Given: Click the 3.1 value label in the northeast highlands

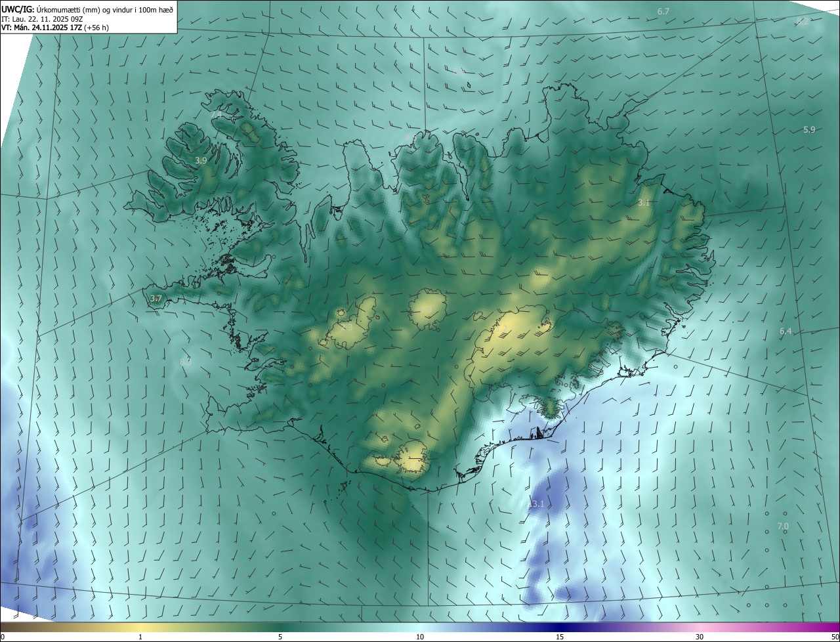Looking at the screenshot, I should [x=644, y=203].
